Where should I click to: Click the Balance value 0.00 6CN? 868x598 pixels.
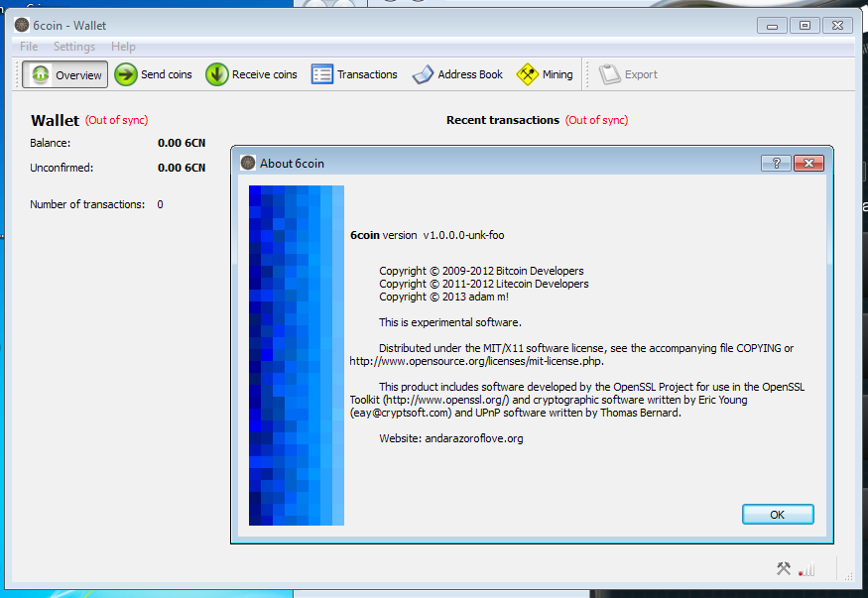coord(182,143)
